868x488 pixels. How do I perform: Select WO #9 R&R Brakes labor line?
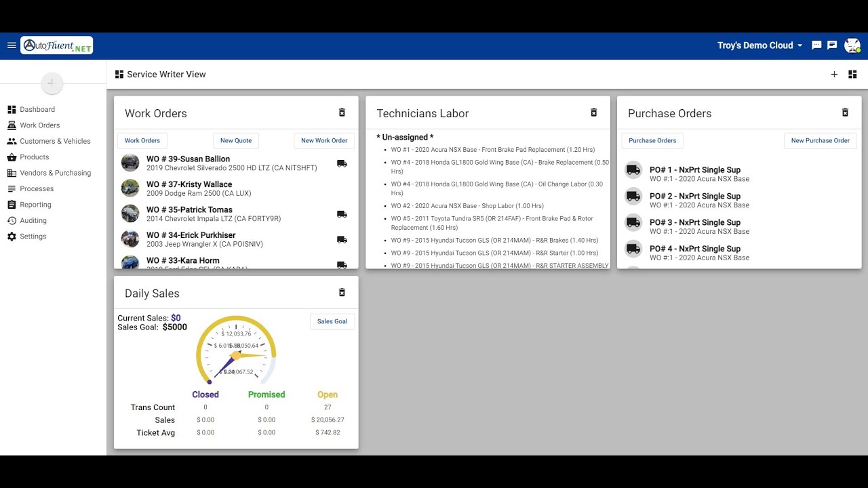tap(494, 241)
